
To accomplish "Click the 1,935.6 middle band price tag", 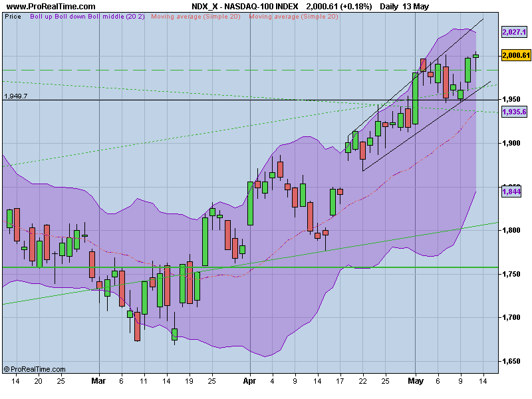I will point(515,112).
